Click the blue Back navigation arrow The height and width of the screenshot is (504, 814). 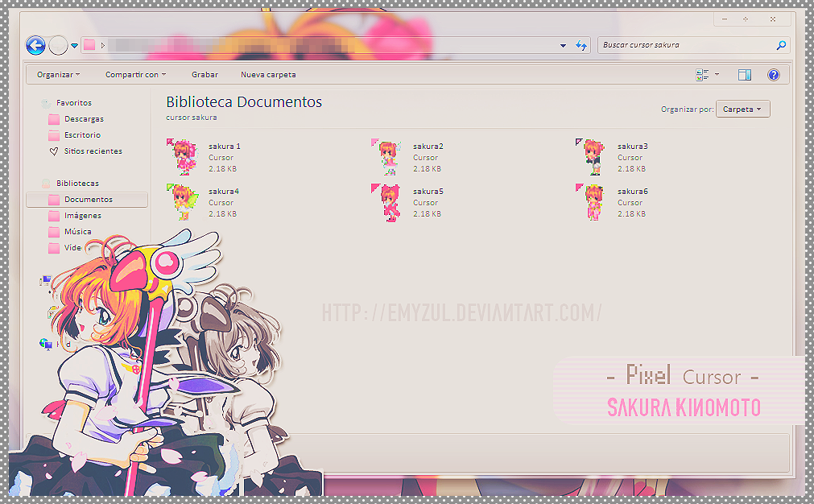tap(35, 46)
